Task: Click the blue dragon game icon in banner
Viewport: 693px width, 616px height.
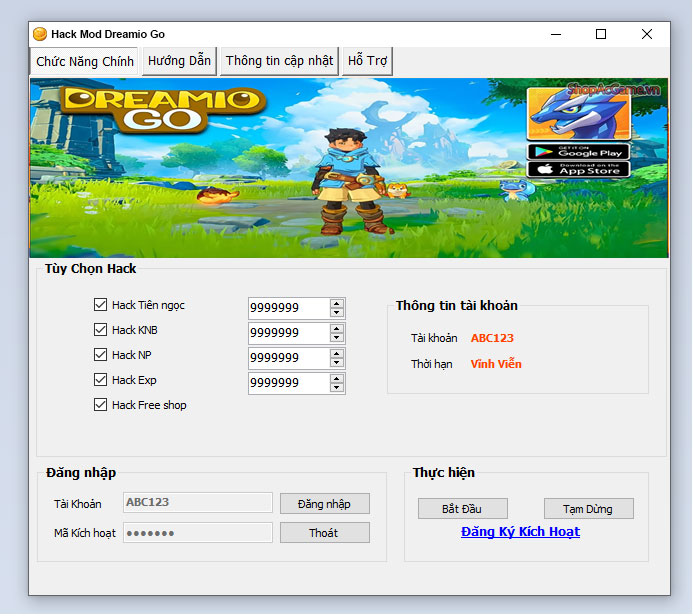Action: tap(578, 114)
